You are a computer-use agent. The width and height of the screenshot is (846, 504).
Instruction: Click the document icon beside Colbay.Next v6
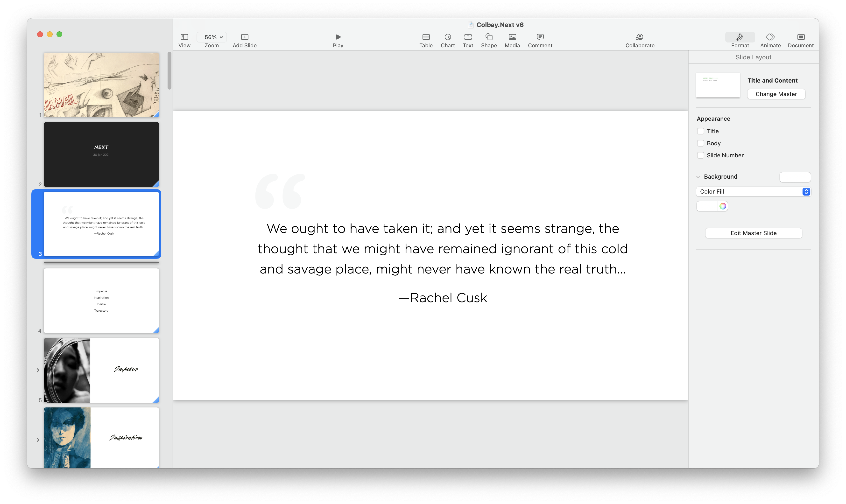pos(470,25)
